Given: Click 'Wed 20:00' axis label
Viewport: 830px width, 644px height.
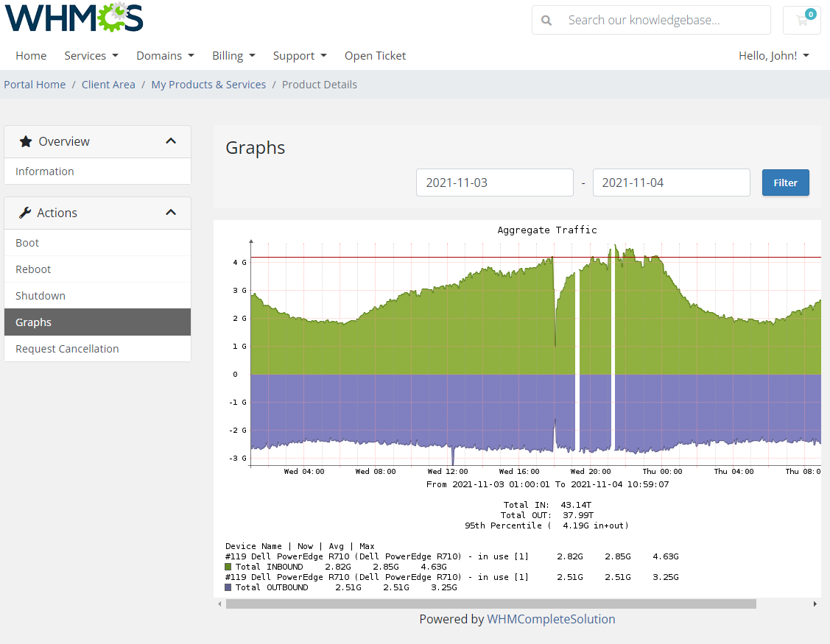Looking at the screenshot, I should (x=590, y=472).
